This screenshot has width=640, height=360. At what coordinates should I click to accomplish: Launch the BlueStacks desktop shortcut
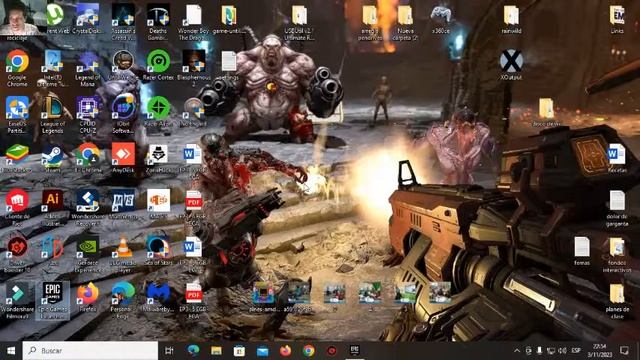17,158
